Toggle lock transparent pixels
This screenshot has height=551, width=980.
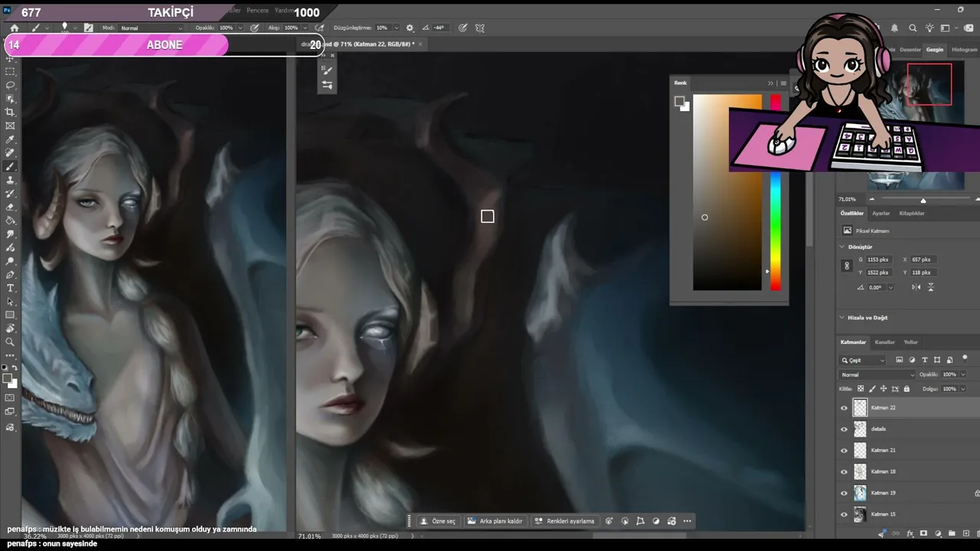tap(861, 389)
